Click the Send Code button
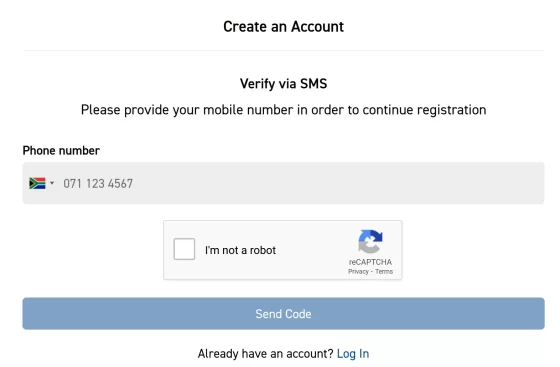 tap(283, 313)
